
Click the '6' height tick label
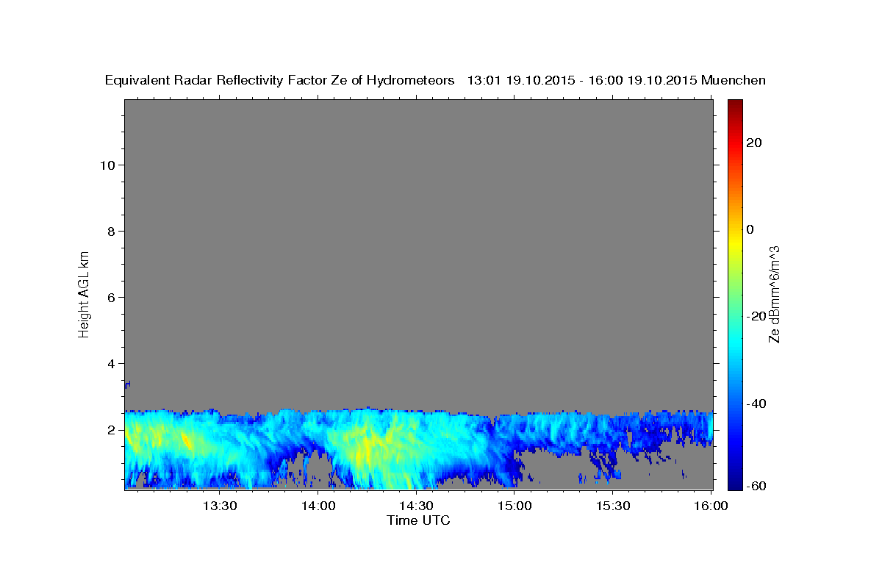pos(110,297)
